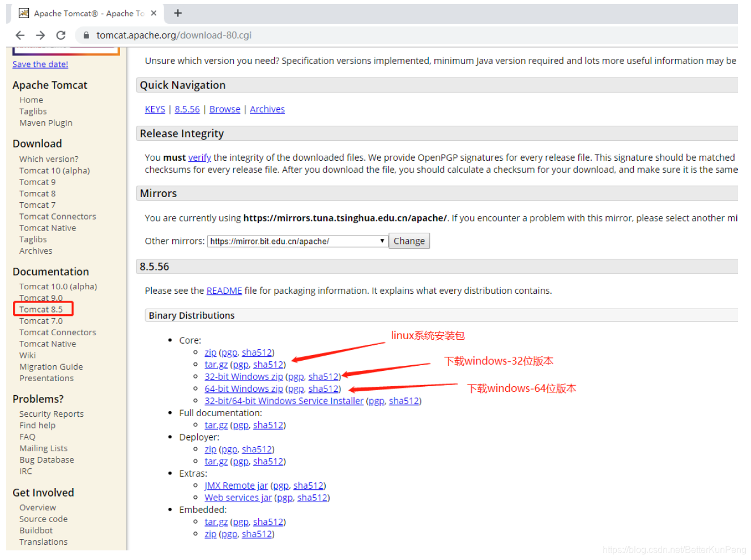Image resolution: width=751 pixels, height=560 pixels.
Task: Open Tomcat Connectors under Download
Action: point(58,216)
